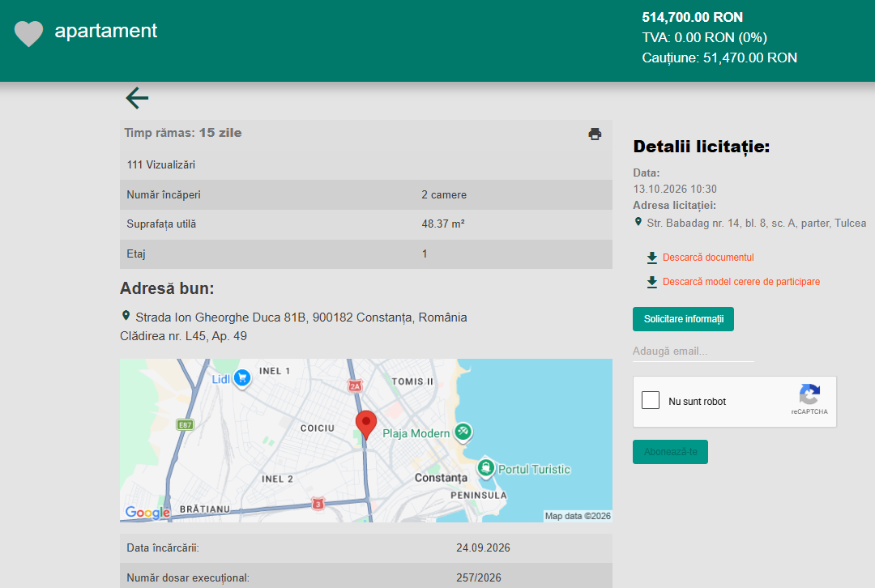Open Lidl shopping marker on map

point(242,379)
